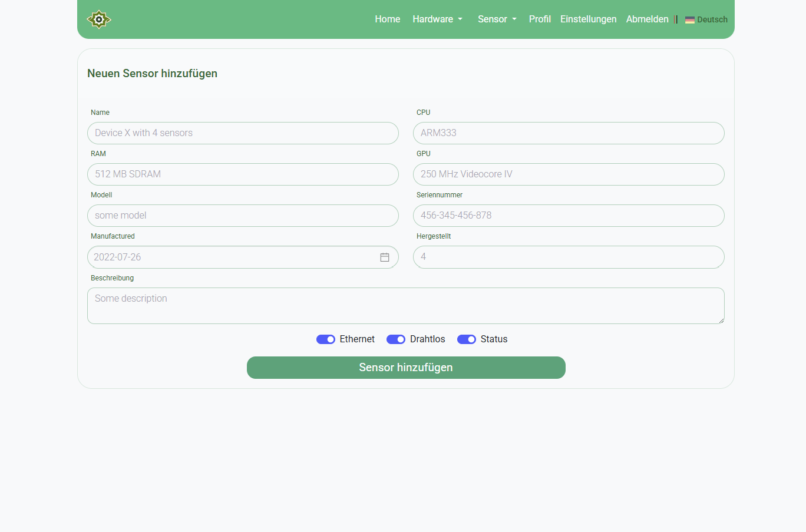806x532 pixels.
Task: Click into the CPU text field
Action: coord(569,133)
